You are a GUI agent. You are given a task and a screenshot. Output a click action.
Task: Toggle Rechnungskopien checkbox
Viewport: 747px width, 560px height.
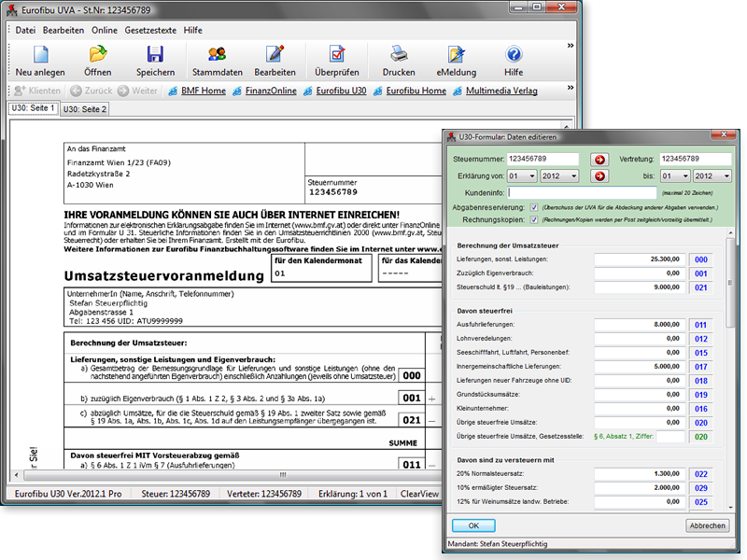click(534, 220)
